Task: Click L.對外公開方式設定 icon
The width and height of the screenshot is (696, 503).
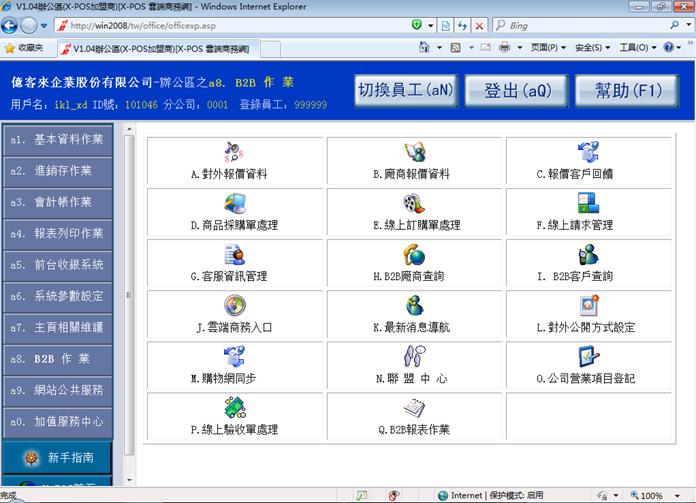Action: [595, 306]
